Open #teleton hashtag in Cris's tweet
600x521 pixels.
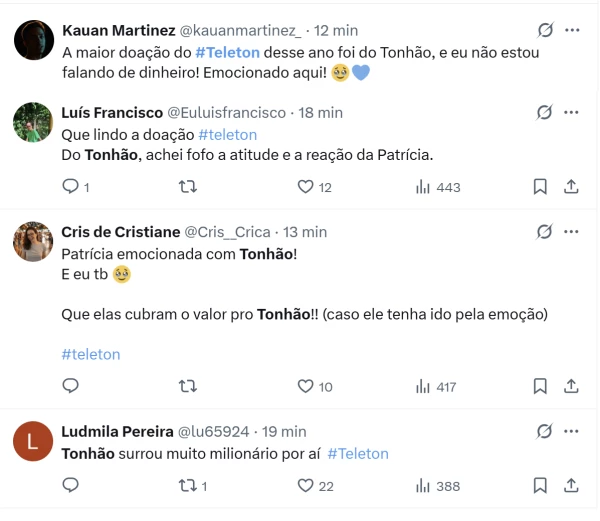pyautogui.click(x=91, y=354)
